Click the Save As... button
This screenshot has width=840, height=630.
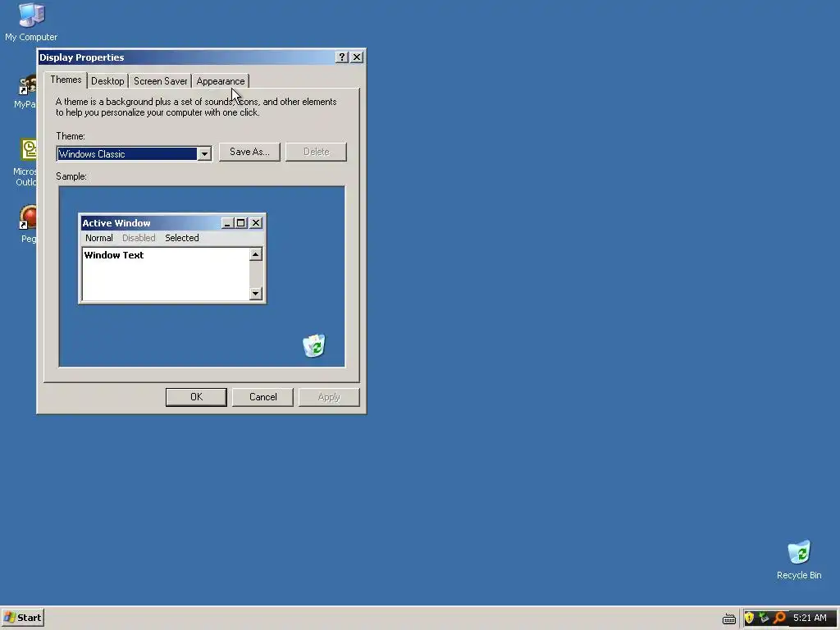pyautogui.click(x=249, y=152)
